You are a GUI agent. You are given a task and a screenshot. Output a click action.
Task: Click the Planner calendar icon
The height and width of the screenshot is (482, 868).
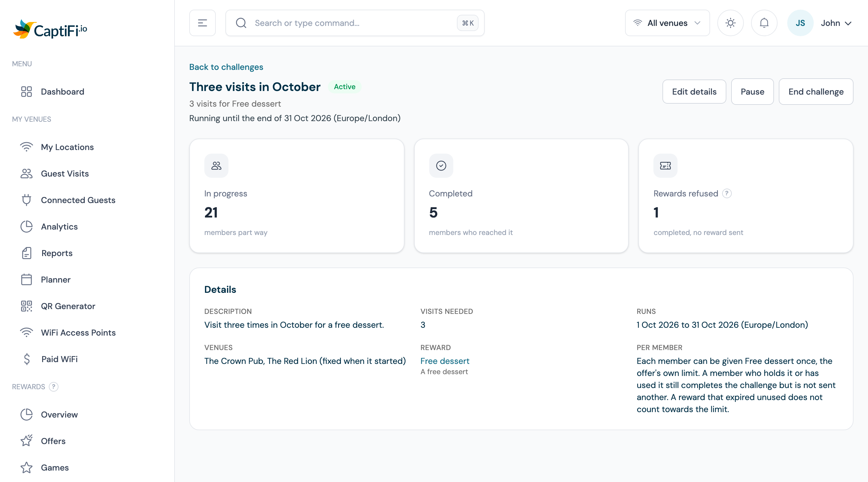pyautogui.click(x=26, y=280)
